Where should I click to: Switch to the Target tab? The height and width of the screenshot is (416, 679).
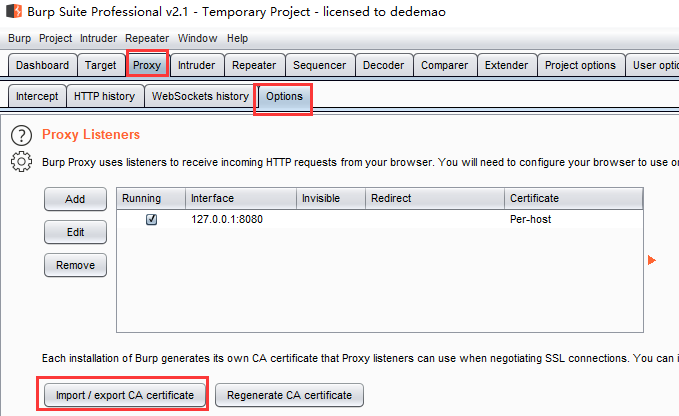pos(100,65)
